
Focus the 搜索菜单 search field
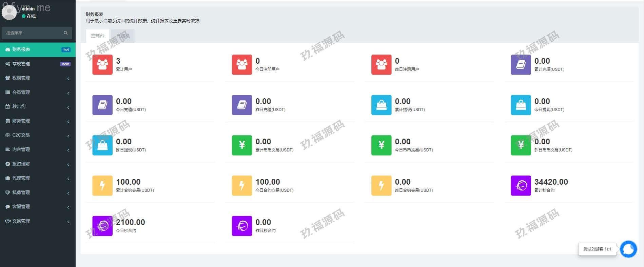pos(32,33)
